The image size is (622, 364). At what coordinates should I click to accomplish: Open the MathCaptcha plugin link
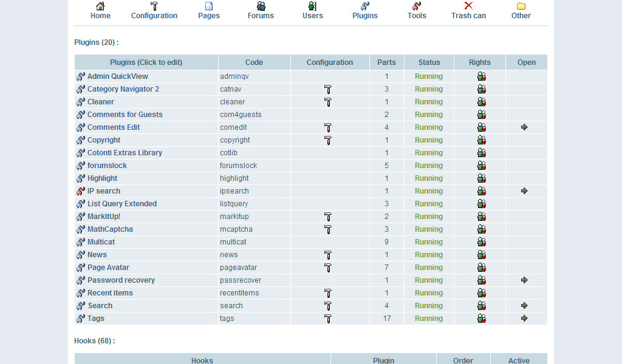[x=110, y=229]
